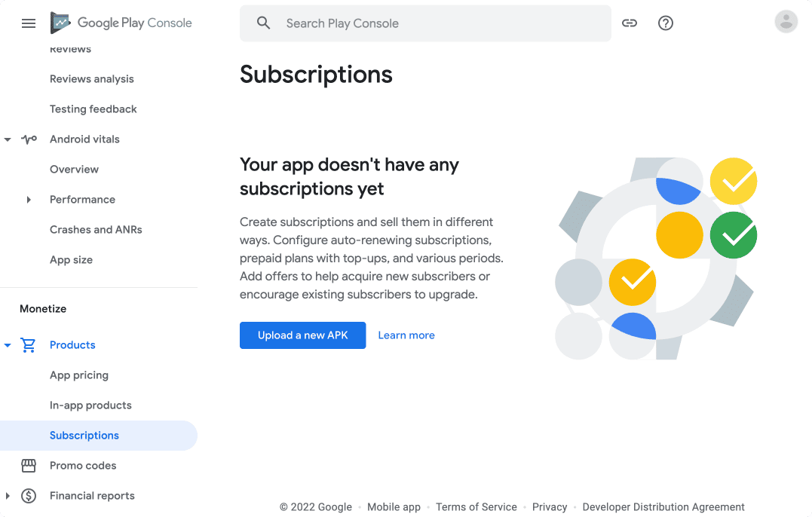Click the Promo codes storefront icon
The width and height of the screenshot is (812, 517).
click(29, 466)
